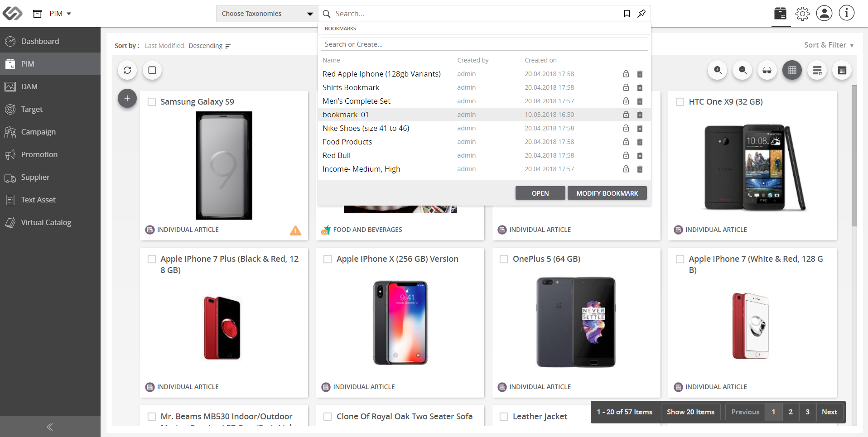868x437 pixels.
Task: Open Text Asset in the sidebar
Action: (x=50, y=200)
